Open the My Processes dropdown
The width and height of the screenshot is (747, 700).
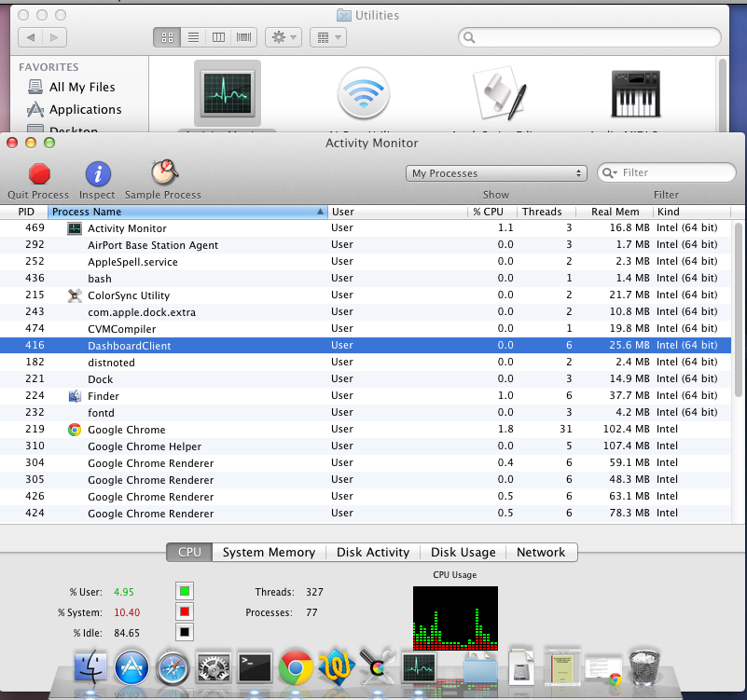click(495, 172)
